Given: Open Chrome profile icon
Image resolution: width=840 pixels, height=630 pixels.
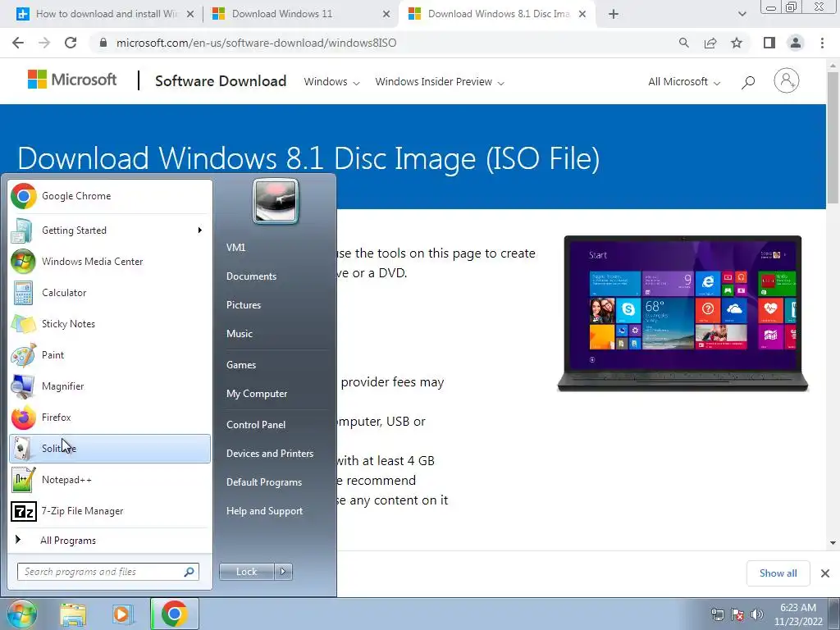Looking at the screenshot, I should coord(796,43).
